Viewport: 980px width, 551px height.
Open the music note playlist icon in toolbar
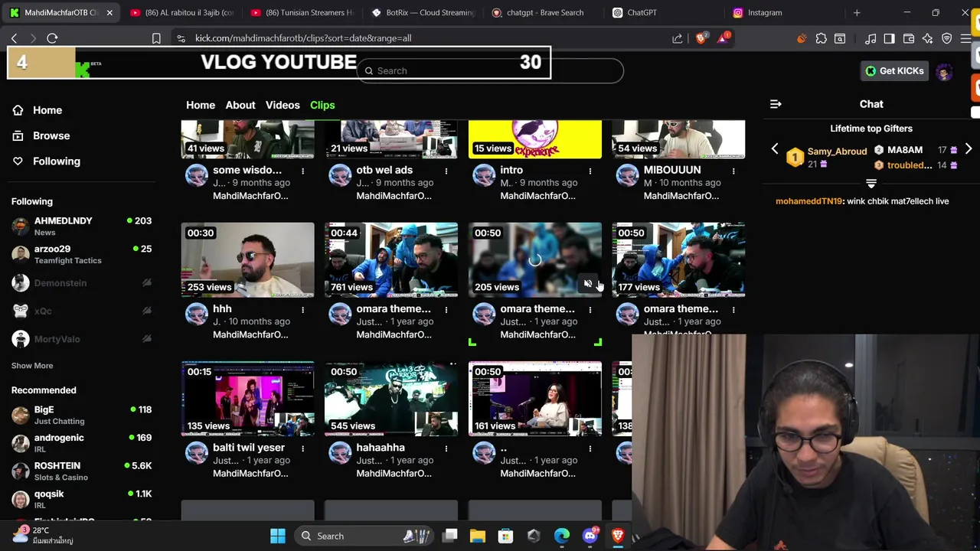[x=871, y=38]
